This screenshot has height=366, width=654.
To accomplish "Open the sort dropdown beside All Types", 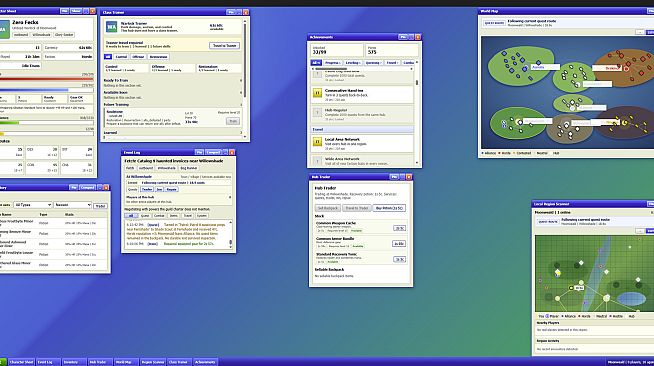I will pyautogui.click(x=73, y=205).
